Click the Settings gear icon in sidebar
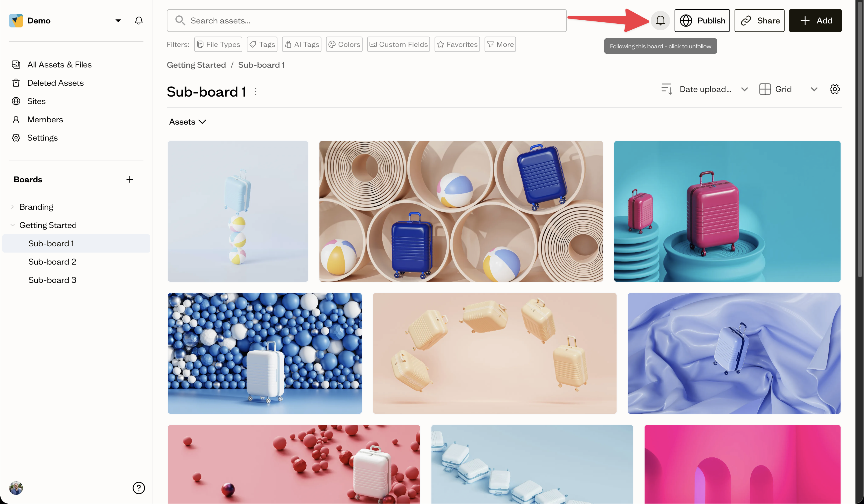This screenshot has height=504, width=864. (x=16, y=137)
